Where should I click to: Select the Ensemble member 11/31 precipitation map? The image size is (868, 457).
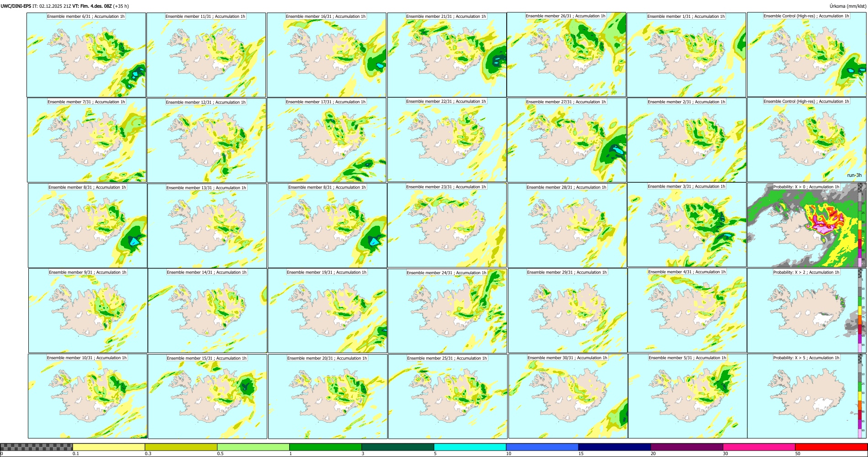pos(206,55)
